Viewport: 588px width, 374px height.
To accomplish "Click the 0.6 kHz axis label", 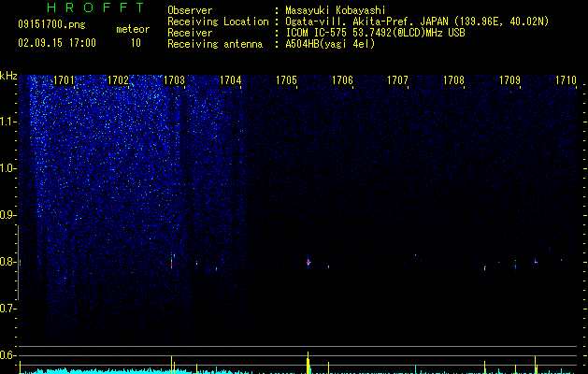I will tap(7, 355).
